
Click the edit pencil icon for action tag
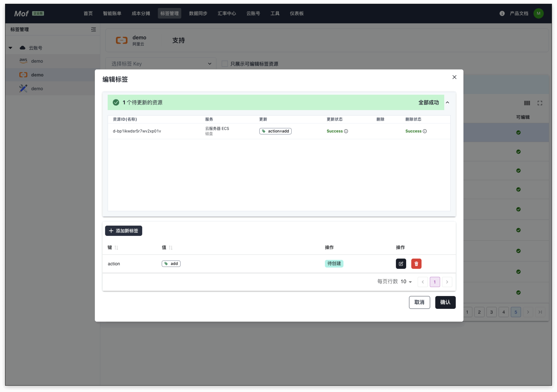pos(401,264)
